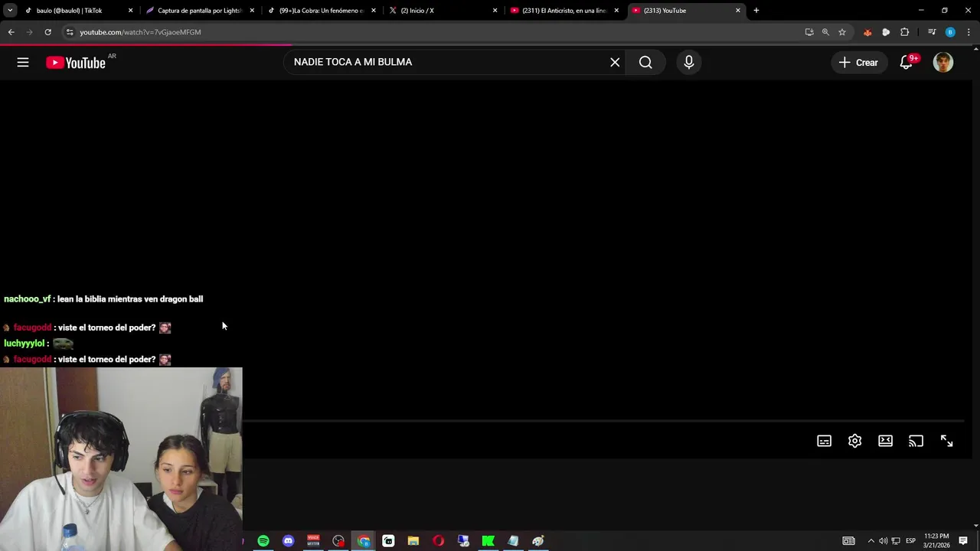Image resolution: width=980 pixels, height=551 pixels.
Task: Start voice search with the microphone
Action: pyautogui.click(x=689, y=63)
